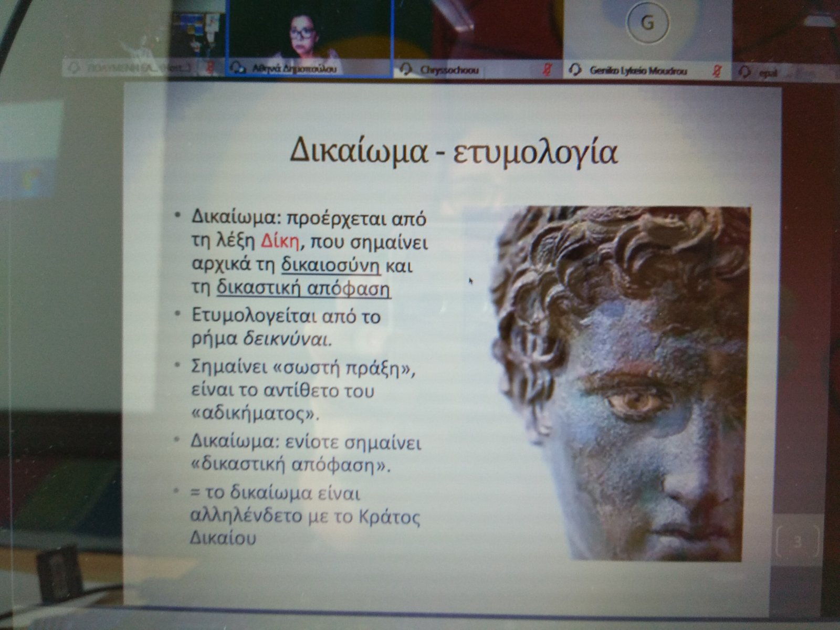Screen dimensions: 840x630
Task: Click the headset icon next to epal
Action: point(744,71)
